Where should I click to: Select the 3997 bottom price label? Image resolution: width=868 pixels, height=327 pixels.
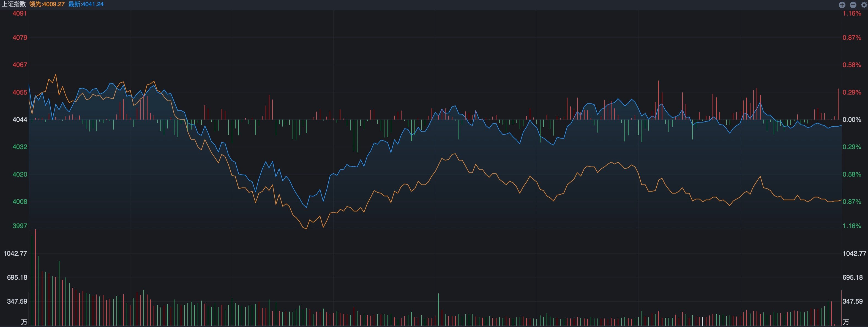pyautogui.click(x=20, y=226)
